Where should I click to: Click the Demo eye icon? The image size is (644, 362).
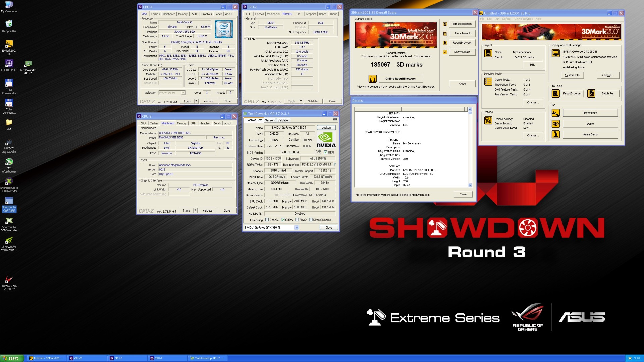pos(556,124)
